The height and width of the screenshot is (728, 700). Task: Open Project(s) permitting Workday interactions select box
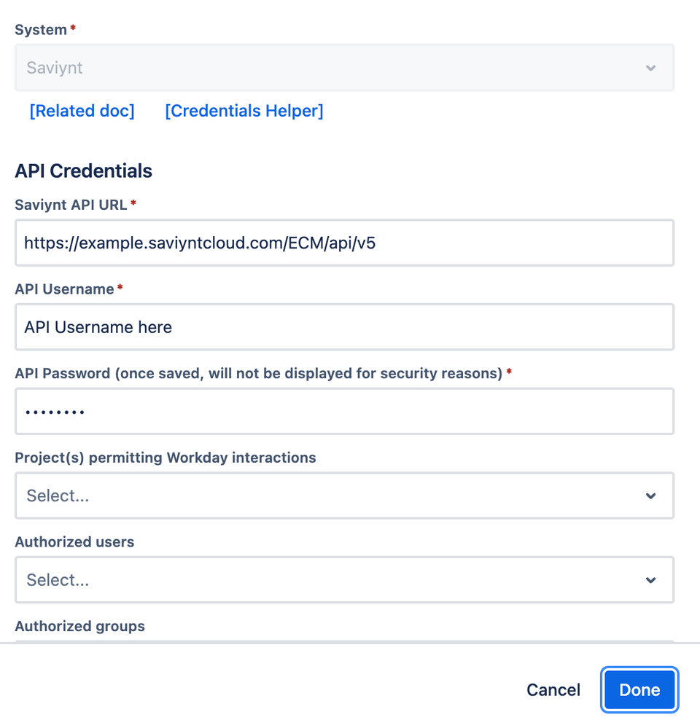pos(328,496)
